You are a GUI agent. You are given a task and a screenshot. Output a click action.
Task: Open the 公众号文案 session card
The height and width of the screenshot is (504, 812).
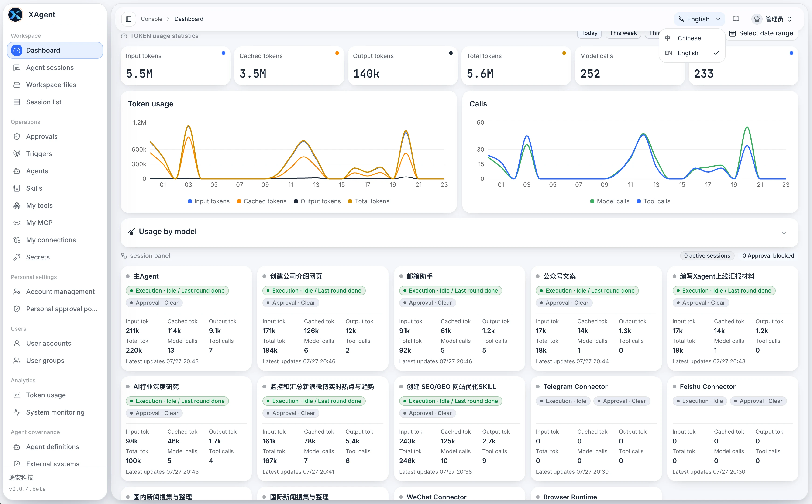[x=596, y=318]
